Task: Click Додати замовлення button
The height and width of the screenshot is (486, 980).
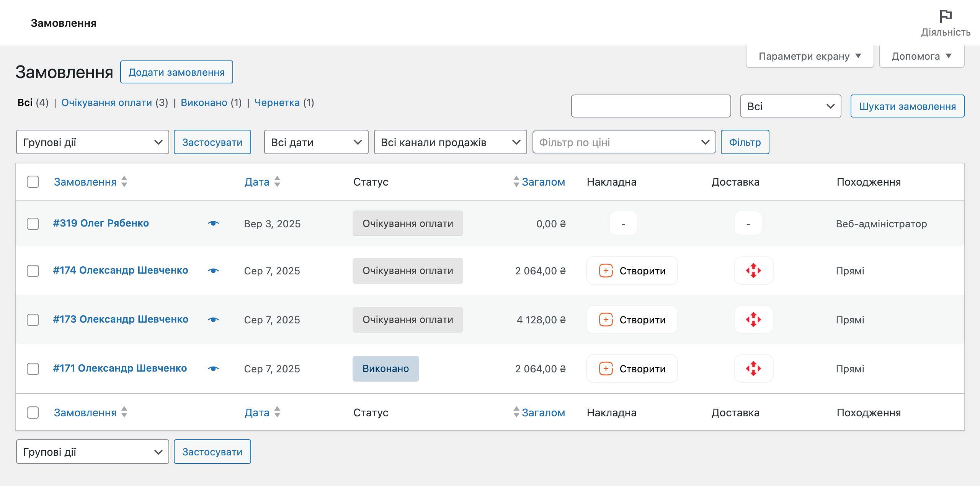Action: pyautogui.click(x=176, y=72)
